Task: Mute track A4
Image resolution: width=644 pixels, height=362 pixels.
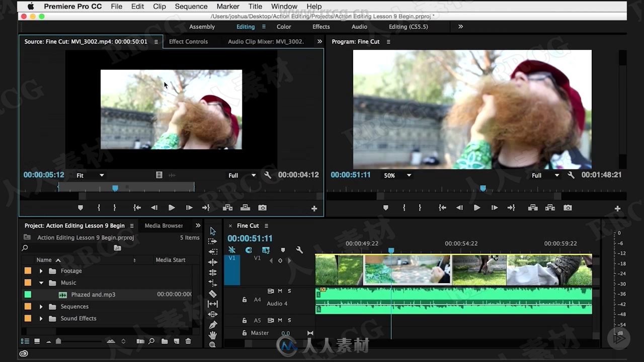Action: coord(280,291)
